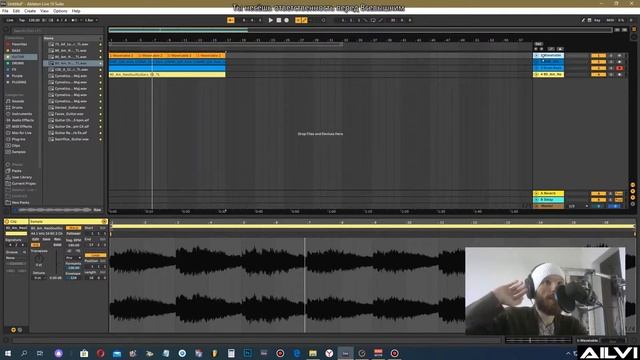Open File Explorer from the taskbar
This screenshot has width=640, height=360.
[x=313, y=353]
